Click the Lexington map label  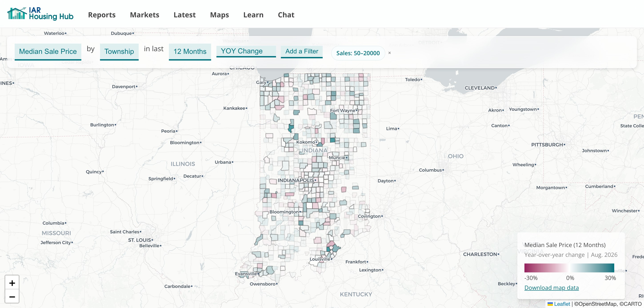(370, 270)
